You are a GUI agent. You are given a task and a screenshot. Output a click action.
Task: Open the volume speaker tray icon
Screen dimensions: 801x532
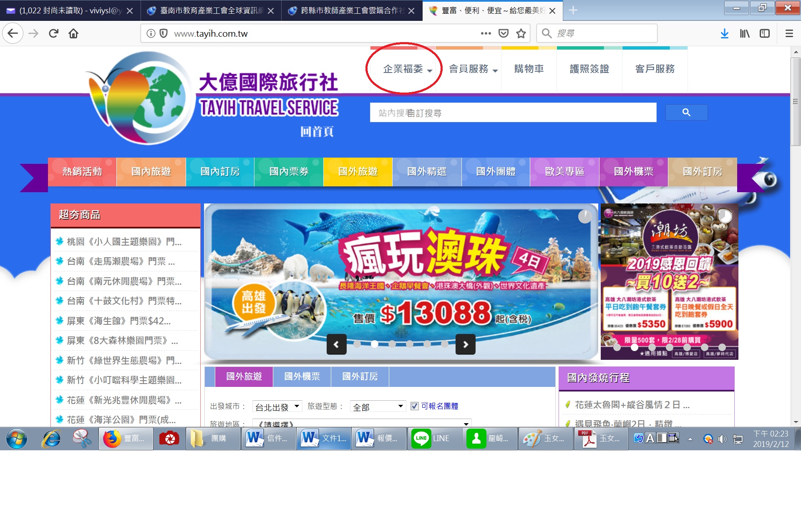(x=722, y=439)
